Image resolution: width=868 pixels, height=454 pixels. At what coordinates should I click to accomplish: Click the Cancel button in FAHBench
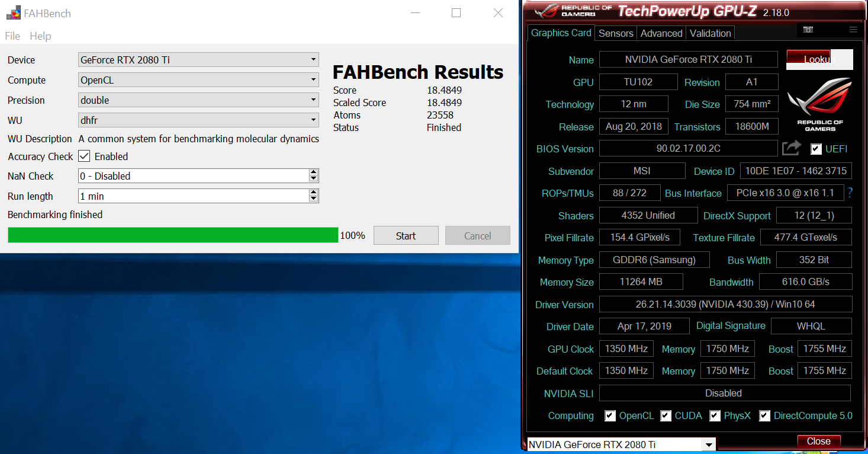[x=477, y=235]
